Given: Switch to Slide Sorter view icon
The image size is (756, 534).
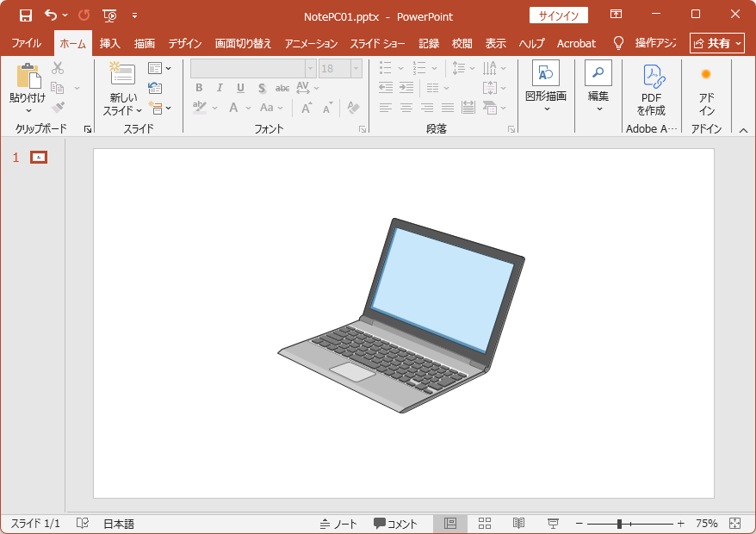Looking at the screenshot, I should (x=485, y=524).
